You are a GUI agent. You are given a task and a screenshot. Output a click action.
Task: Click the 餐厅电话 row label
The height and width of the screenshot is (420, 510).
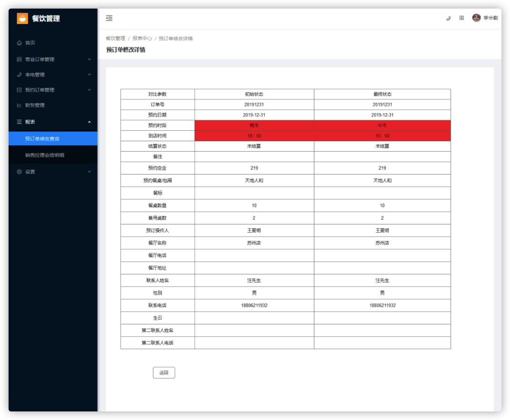158,255
